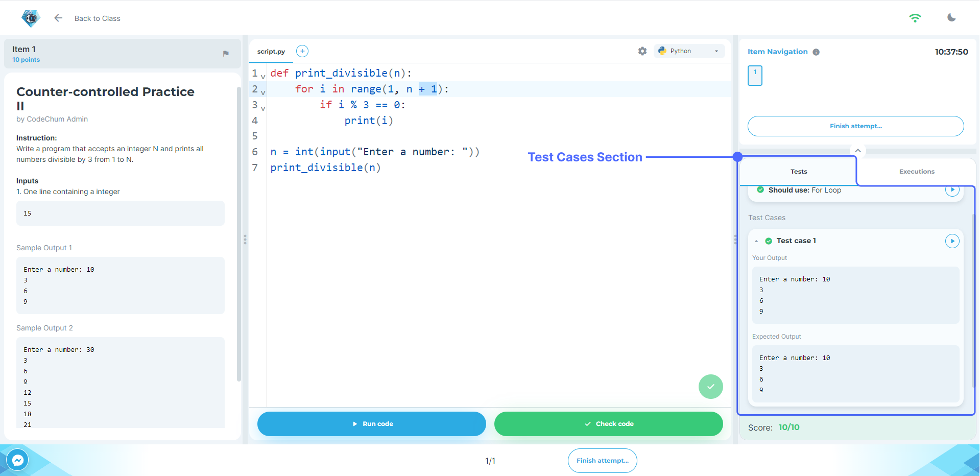Viewport: 980px width, 476px height.
Task: Fold code at line 1 arrow
Action: tap(263, 77)
